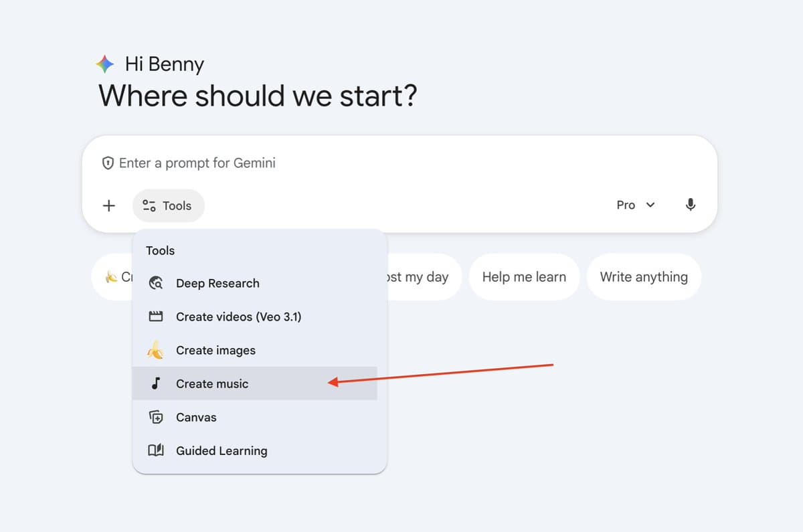This screenshot has height=532, width=803.
Task: Click the plus icon to add files
Action: (x=108, y=205)
